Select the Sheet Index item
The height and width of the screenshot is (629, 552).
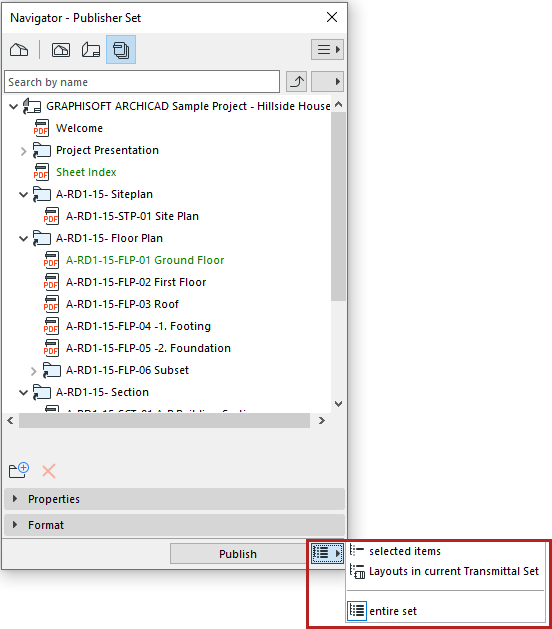[x=86, y=172]
